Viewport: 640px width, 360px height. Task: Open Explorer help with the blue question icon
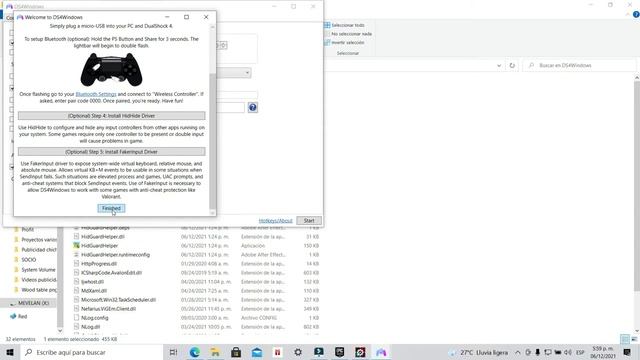(636, 14)
